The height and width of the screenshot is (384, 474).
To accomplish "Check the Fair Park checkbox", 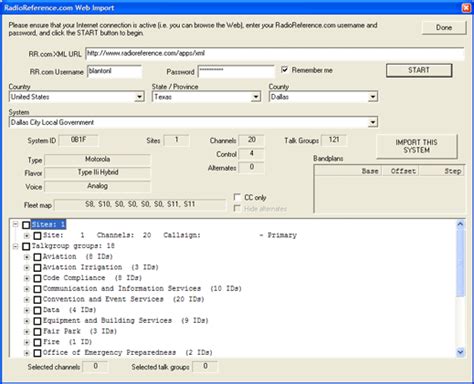I will (x=37, y=332).
